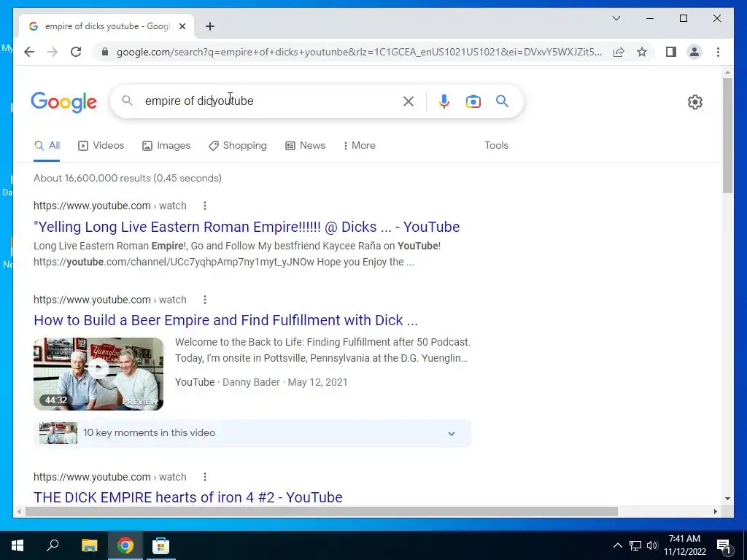Select the All results tab
The width and height of the screenshot is (747, 560).
tap(47, 146)
